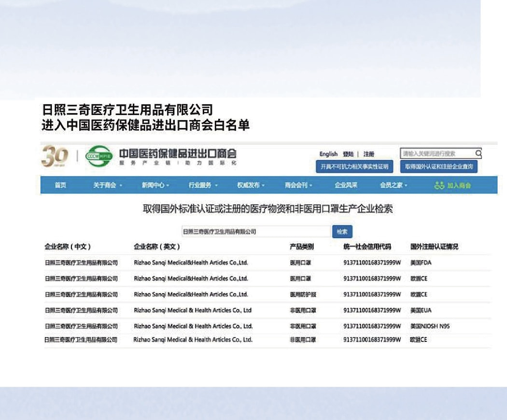The width and height of the screenshot is (507, 420).
Task: Click the 加入商会 link
Action: (459, 185)
